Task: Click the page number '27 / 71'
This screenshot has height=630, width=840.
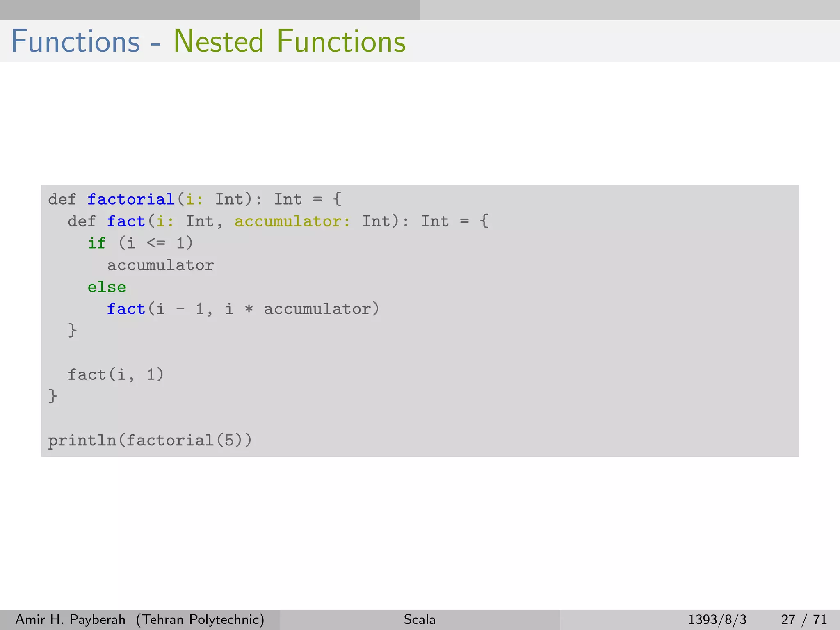Action: (x=804, y=619)
